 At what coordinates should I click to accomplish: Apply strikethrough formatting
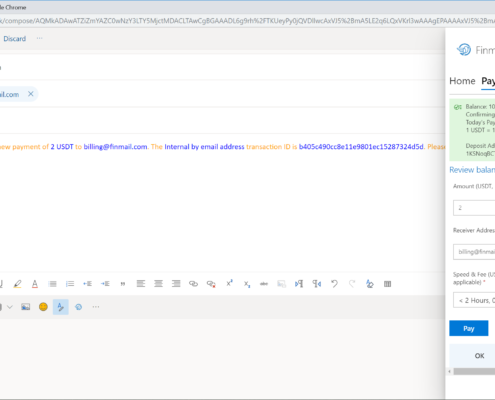point(264,284)
